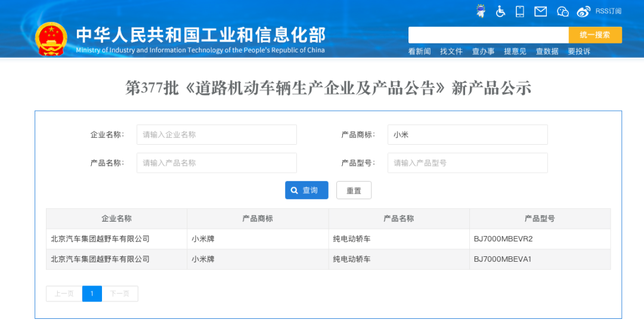Click the blue 查询 search button
The height and width of the screenshot is (329, 644).
click(x=306, y=190)
